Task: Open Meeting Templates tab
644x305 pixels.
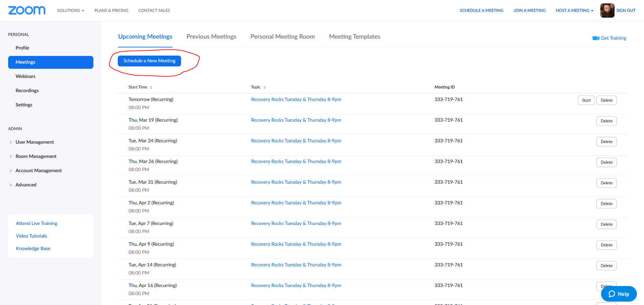Action: [x=354, y=37]
